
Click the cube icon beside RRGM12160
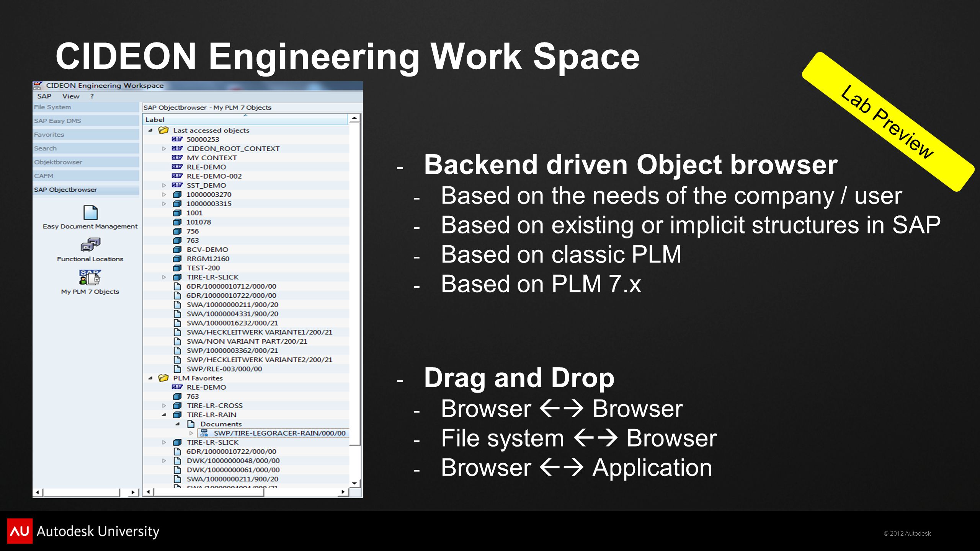177,259
